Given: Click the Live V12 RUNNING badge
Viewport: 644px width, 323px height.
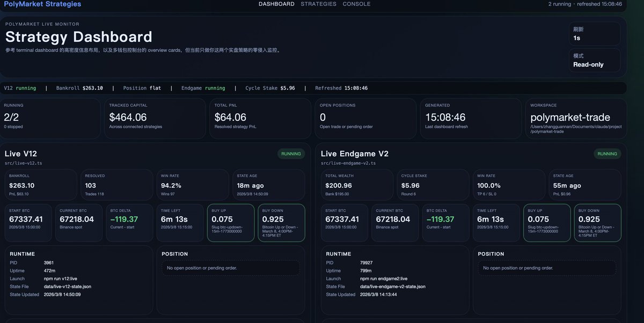Looking at the screenshot, I should pos(291,154).
